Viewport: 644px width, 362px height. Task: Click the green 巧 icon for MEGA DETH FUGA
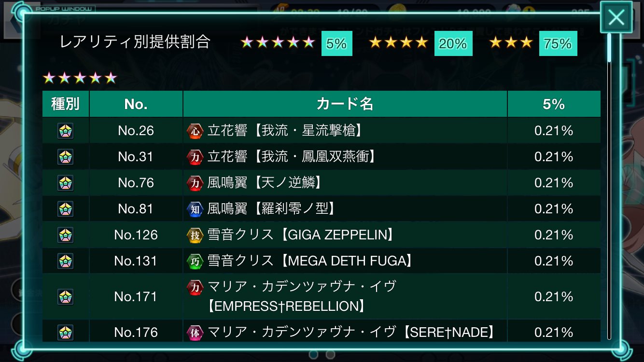(195, 261)
